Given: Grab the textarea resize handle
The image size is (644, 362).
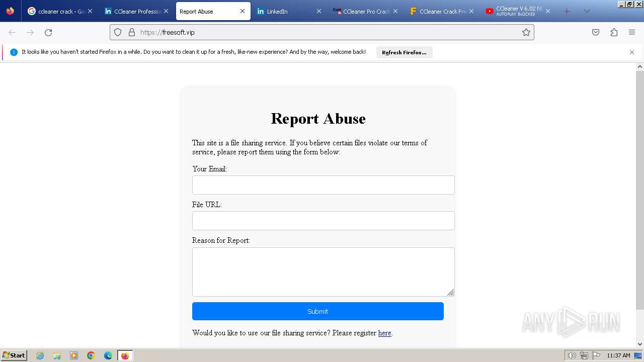Looking at the screenshot, I should click(450, 292).
